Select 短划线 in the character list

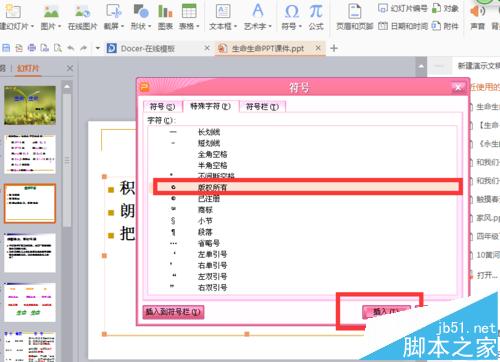click(x=303, y=143)
